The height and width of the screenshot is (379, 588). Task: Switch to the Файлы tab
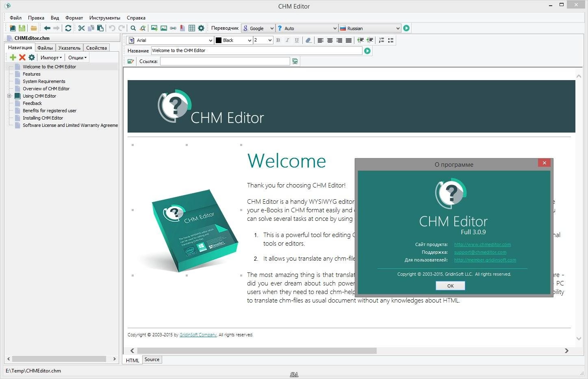45,48
